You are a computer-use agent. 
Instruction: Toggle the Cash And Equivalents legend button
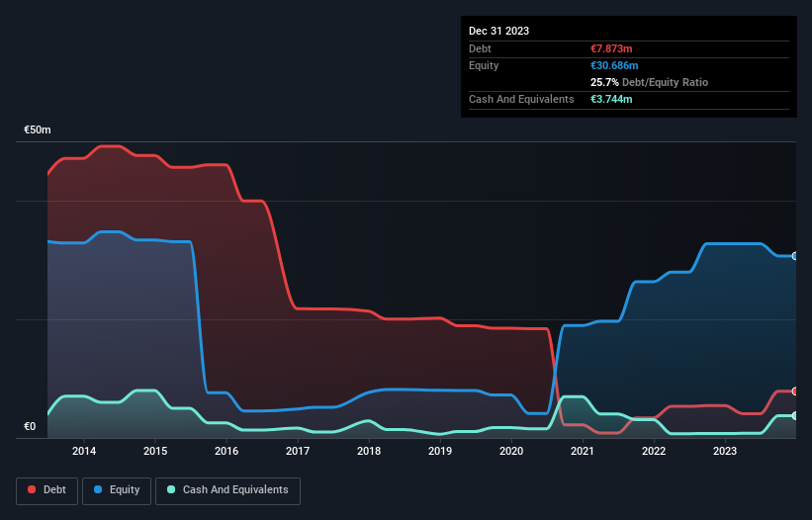(227, 490)
